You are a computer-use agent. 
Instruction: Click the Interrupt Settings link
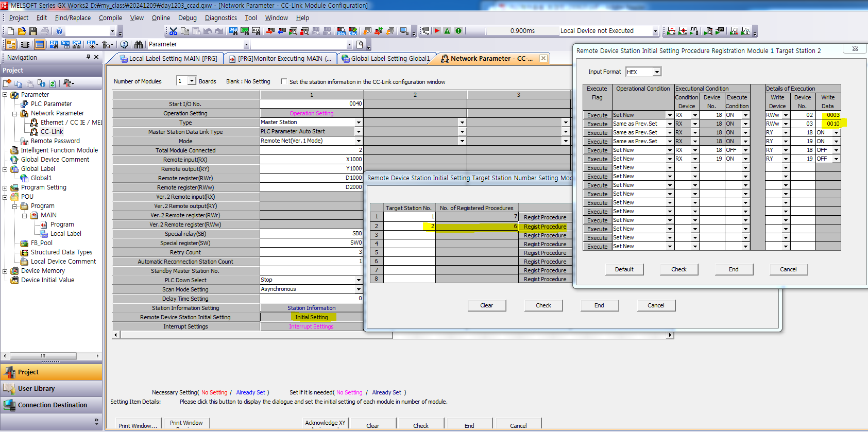pyautogui.click(x=312, y=326)
